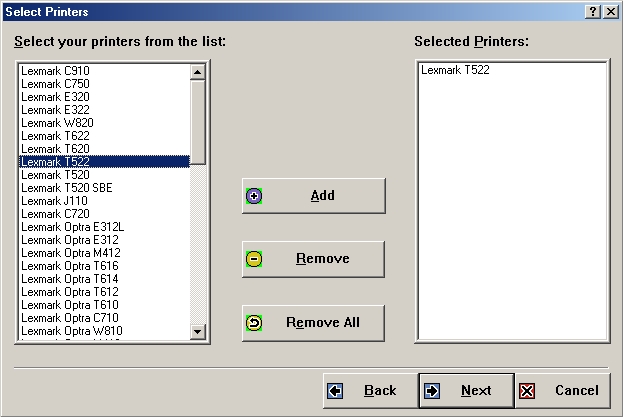Viewport: 623px width, 417px height.
Task: Click the right arrow icon on Next
Action: tap(432, 391)
